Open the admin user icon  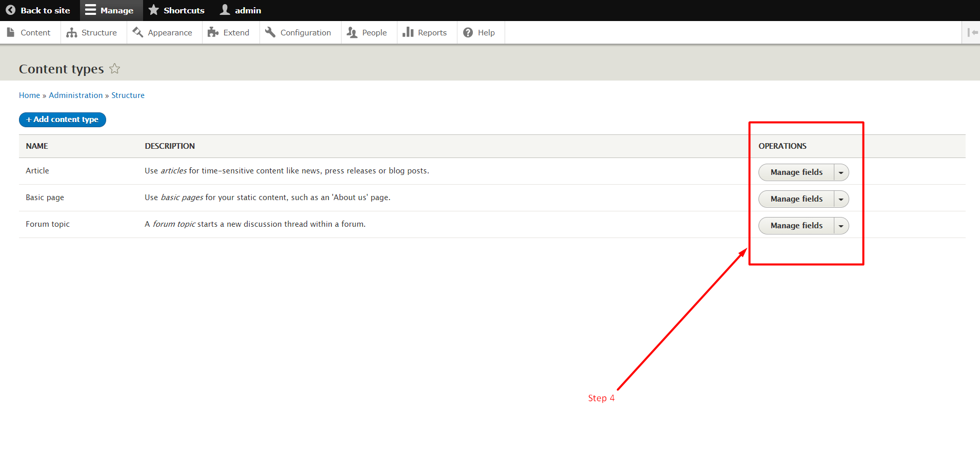[225, 10]
